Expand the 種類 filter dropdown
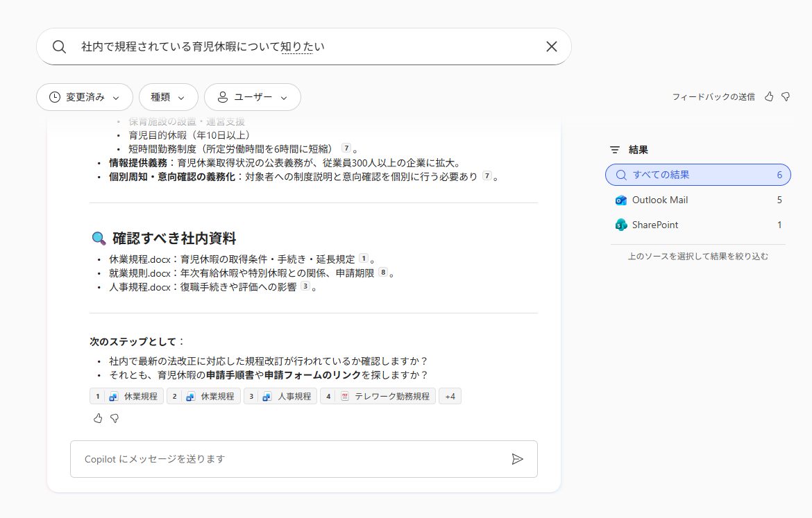The height and width of the screenshot is (518, 812). (168, 98)
